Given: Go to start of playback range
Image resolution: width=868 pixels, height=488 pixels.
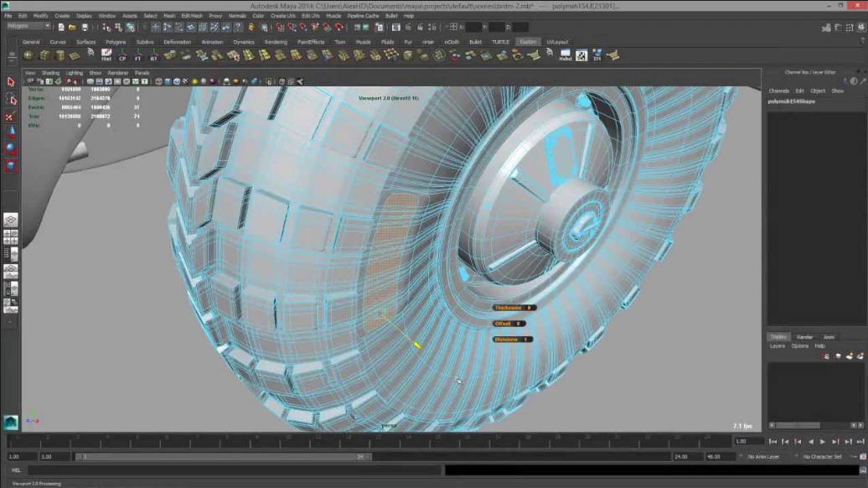Looking at the screenshot, I should 772,441.
